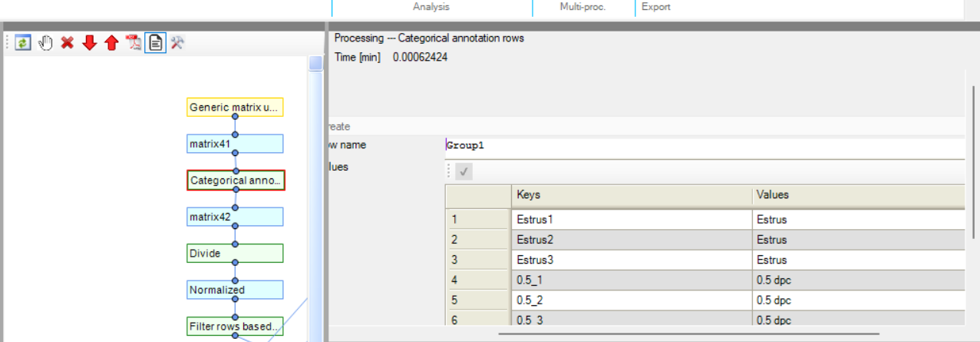Click the red X delete icon
The width and height of the screenshot is (980, 342).
click(x=68, y=43)
